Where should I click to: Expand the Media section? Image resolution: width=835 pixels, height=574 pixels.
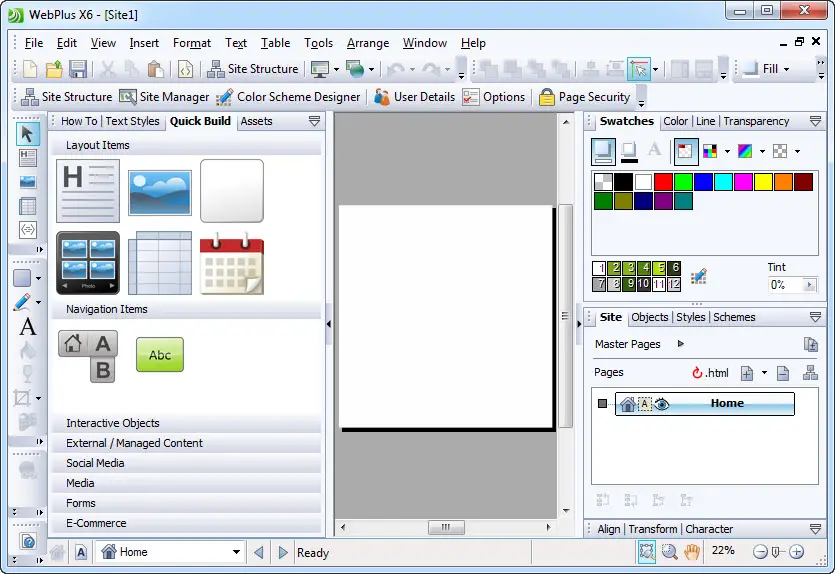pos(186,483)
